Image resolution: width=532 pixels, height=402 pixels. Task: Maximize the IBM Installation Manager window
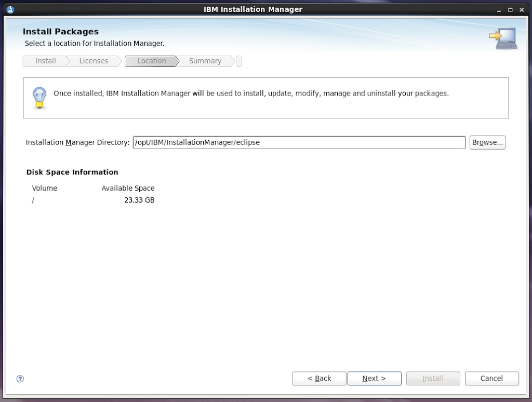[x=510, y=9]
